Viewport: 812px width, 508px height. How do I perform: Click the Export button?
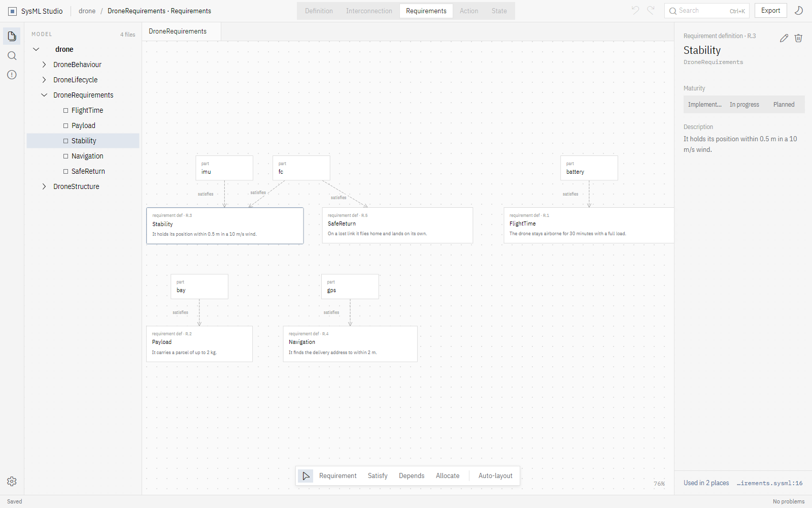pyautogui.click(x=770, y=11)
